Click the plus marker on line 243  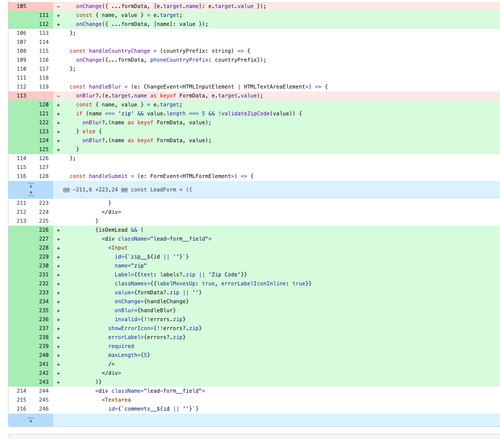coord(58,382)
